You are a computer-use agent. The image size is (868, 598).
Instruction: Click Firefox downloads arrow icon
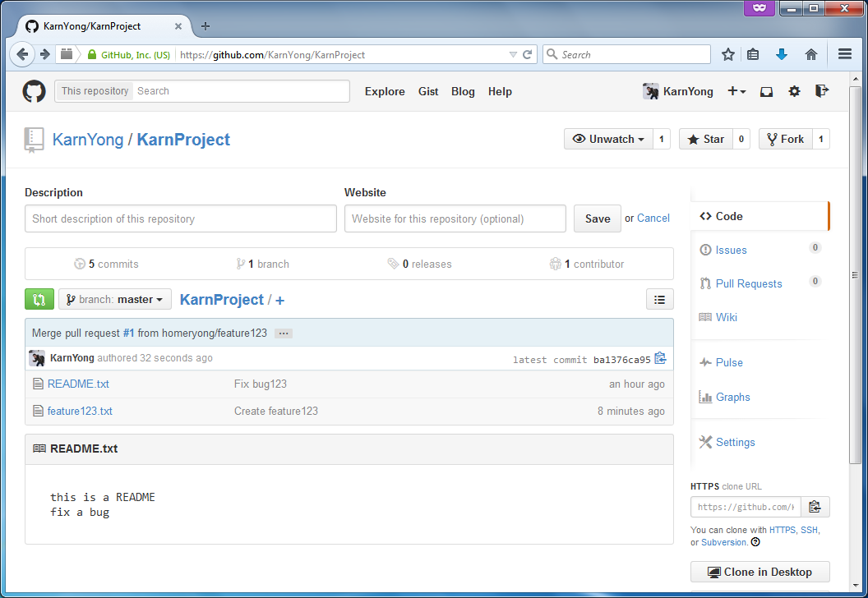781,55
